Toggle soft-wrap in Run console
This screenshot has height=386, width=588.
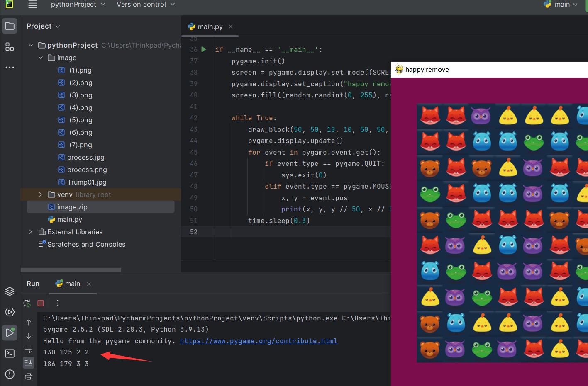coord(29,350)
